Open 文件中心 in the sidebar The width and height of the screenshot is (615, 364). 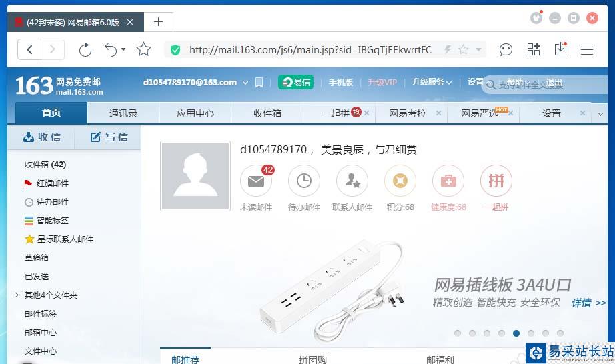(x=41, y=351)
